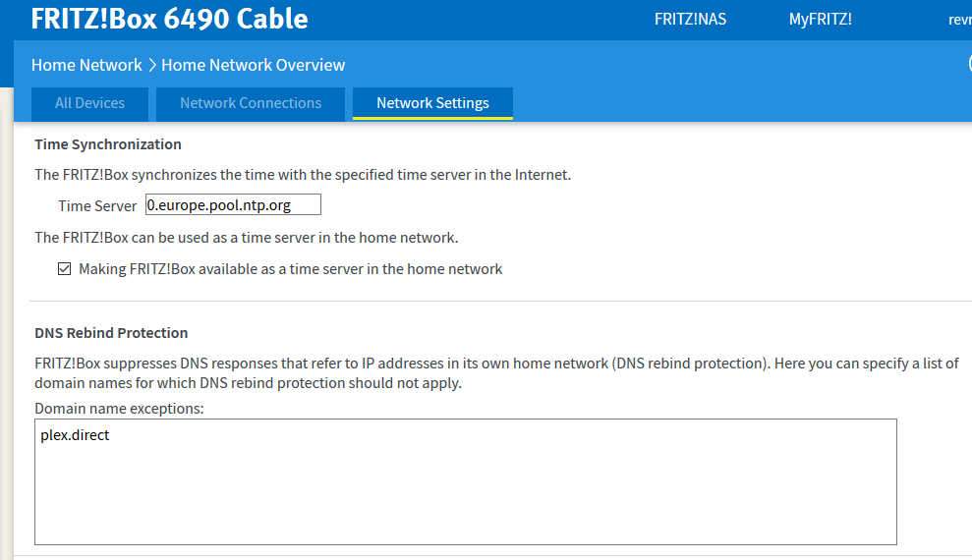Screen dimensions: 972x560
Task: Click the 'Domain name exceptions:' label
Action: (119, 408)
